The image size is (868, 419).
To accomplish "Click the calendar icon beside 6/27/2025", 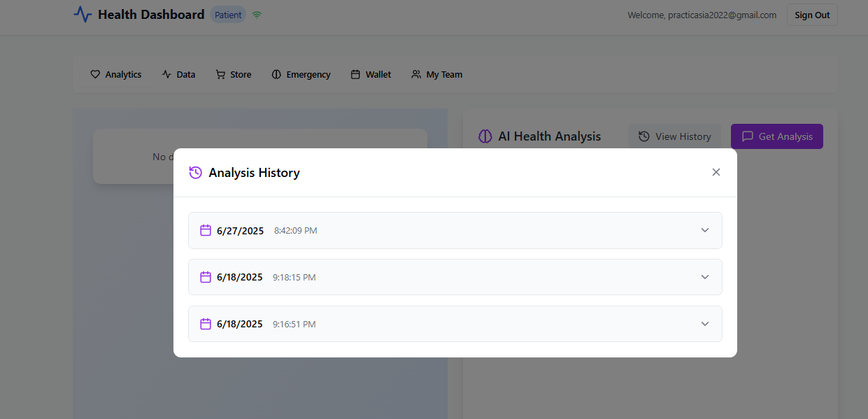I will coord(206,230).
